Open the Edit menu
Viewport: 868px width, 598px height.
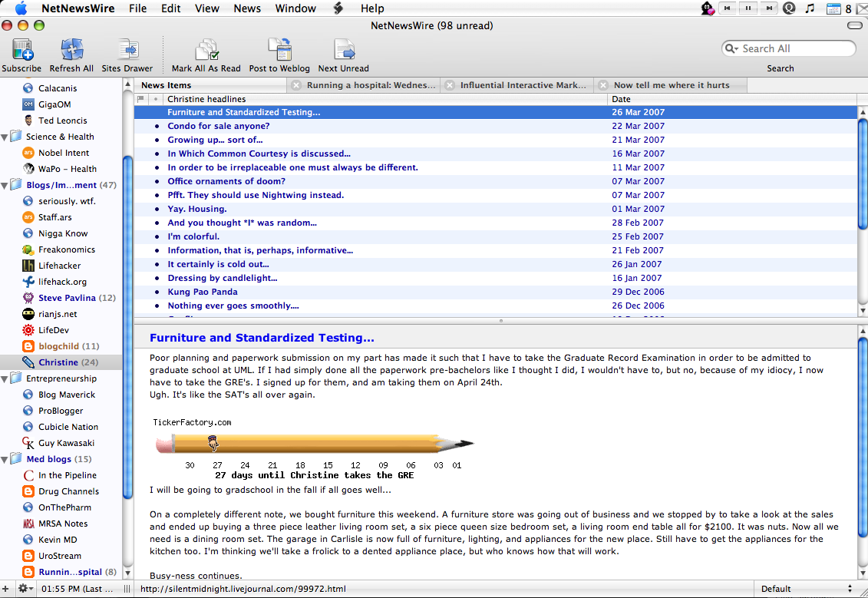pyautogui.click(x=171, y=8)
